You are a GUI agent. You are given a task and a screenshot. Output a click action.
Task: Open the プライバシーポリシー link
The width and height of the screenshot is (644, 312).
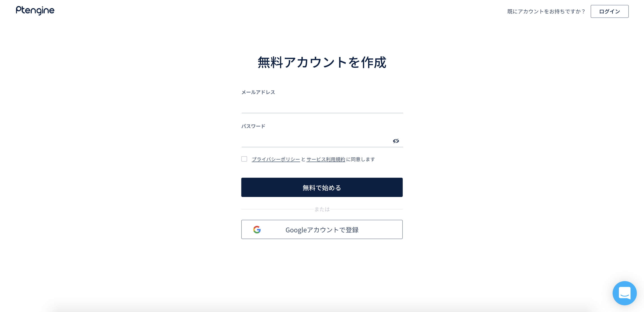pos(276,159)
